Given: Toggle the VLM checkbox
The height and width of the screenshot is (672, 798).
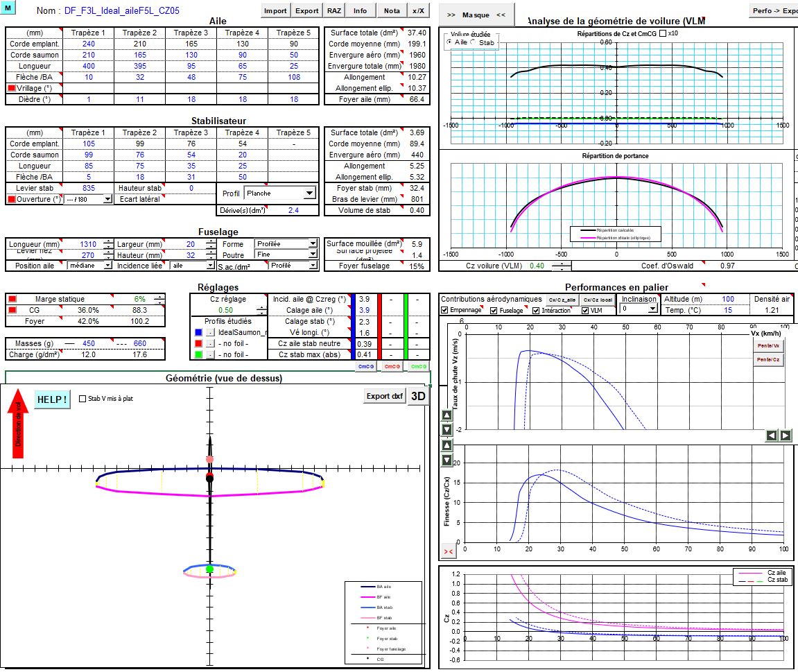Looking at the screenshot, I should click(x=585, y=310).
